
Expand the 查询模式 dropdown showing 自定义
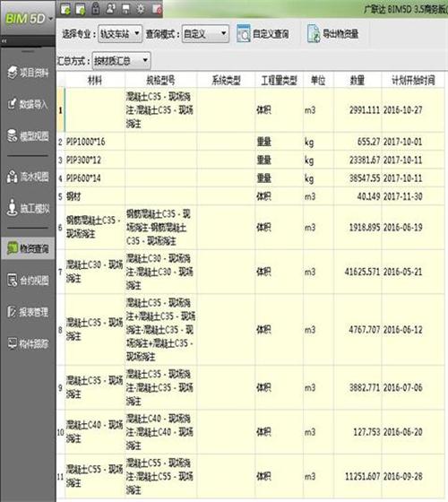click(205, 34)
